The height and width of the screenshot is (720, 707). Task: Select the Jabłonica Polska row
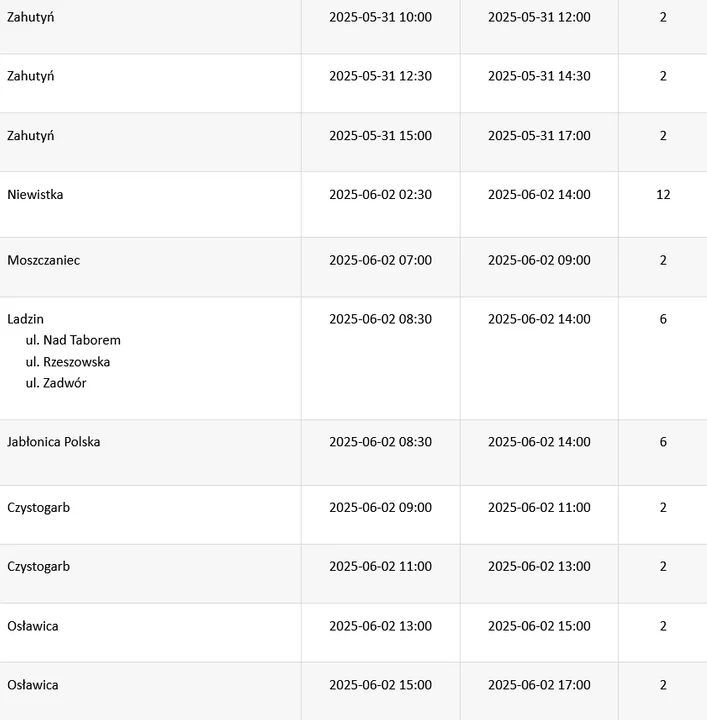tap(354, 453)
